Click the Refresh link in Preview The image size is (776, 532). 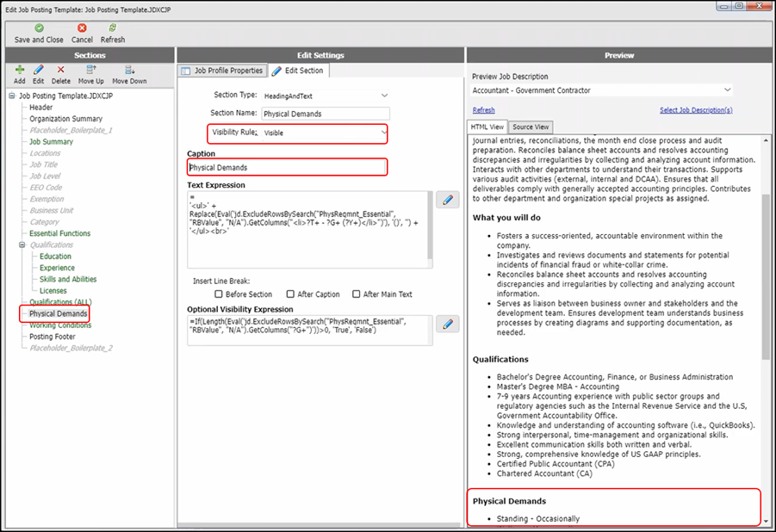[x=483, y=110]
